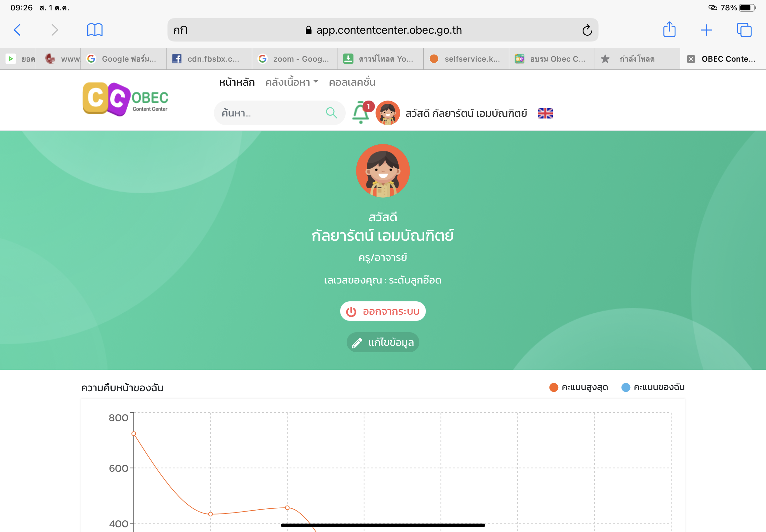Click the Safari share icon
This screenshot has height=532, width=766.
tap(669, 30)
